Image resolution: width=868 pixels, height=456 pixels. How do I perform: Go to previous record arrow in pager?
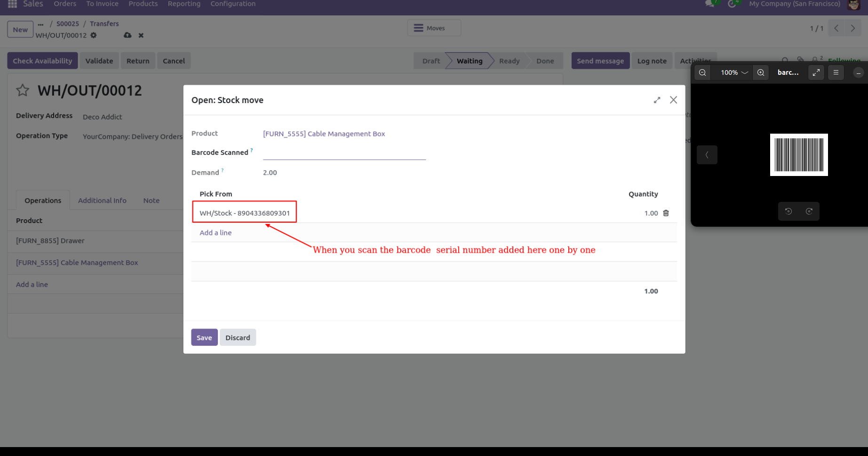pyautogui.click(x=836, y=28)
